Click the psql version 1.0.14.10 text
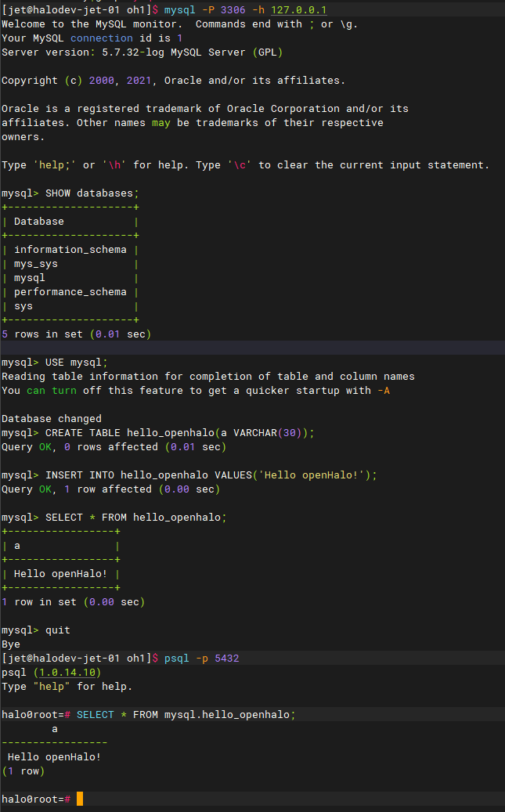 coord(67,672)
